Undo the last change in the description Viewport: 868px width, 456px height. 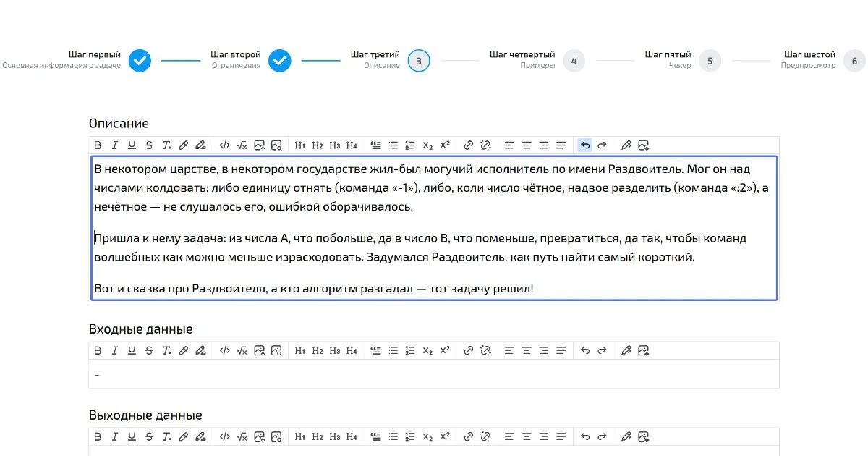tap(585, 145)
